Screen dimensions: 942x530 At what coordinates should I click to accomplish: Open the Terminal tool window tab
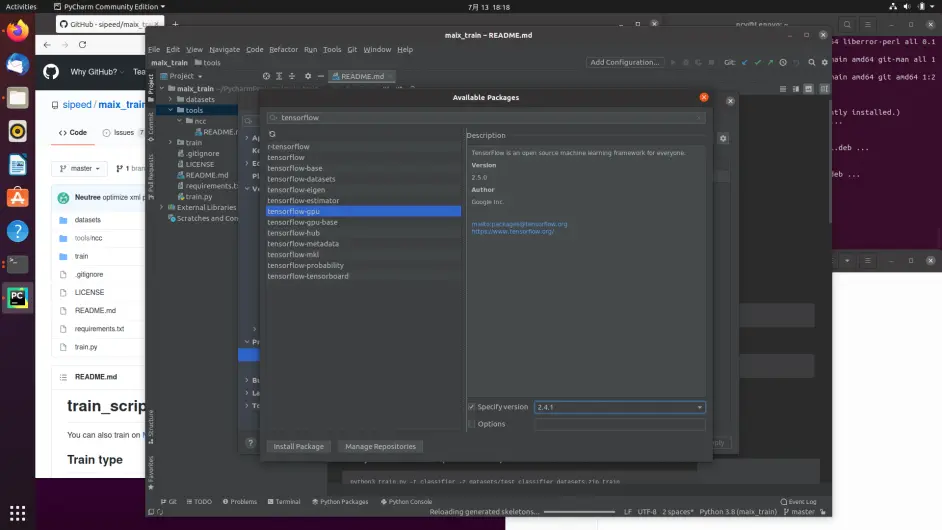pos(284,501)
